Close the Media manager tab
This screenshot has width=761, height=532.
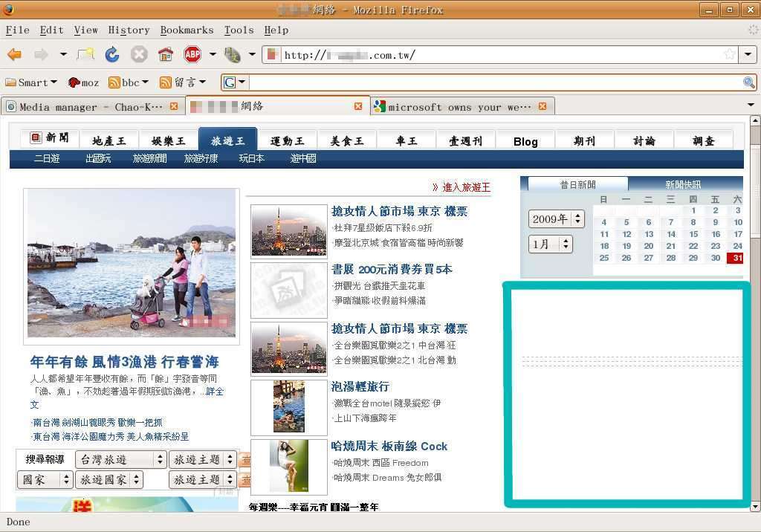pos(174,106)
